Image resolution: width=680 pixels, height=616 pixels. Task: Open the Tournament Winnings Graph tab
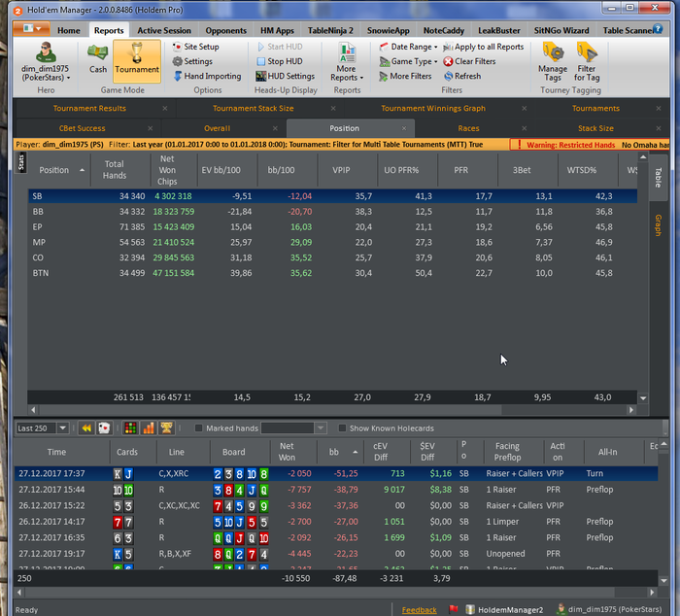[433, 108]
